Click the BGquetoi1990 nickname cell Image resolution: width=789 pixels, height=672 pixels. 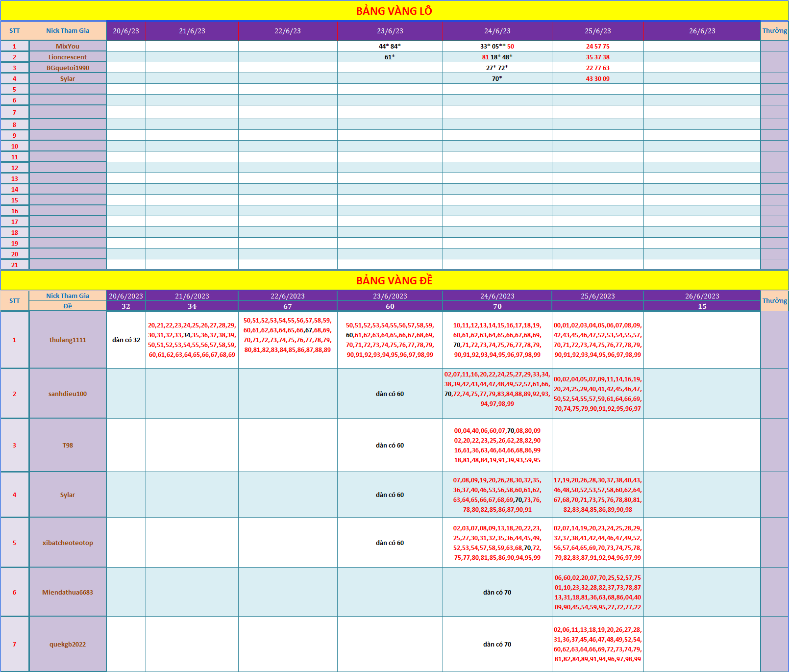68,68
